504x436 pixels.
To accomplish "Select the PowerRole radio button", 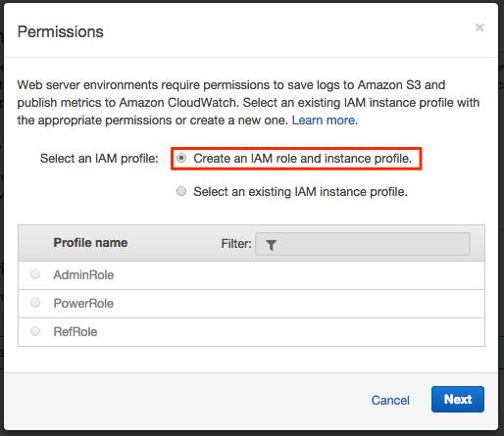I will (35, 303).
